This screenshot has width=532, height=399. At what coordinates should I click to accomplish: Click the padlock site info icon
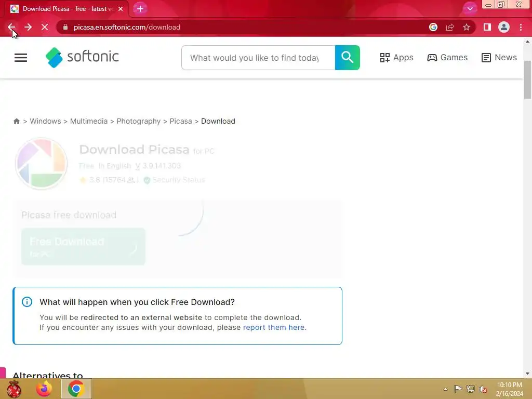[x=65, y=27]
